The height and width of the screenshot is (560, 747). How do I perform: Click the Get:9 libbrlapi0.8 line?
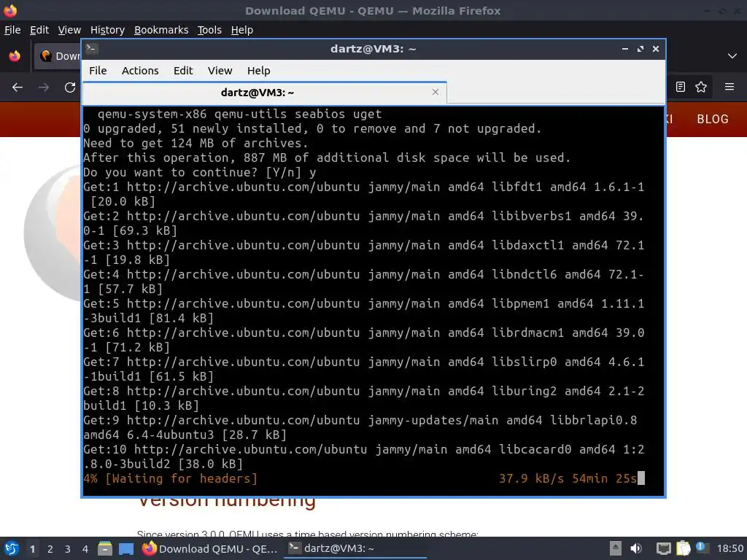pos(360,427)
